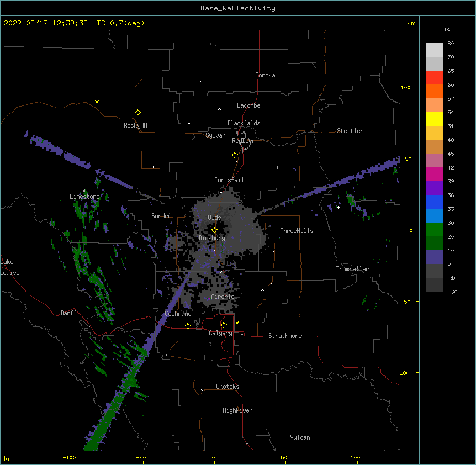Click the white plus marker near Drumheller echoes
The image size is (476, 465).
point(338,207)
